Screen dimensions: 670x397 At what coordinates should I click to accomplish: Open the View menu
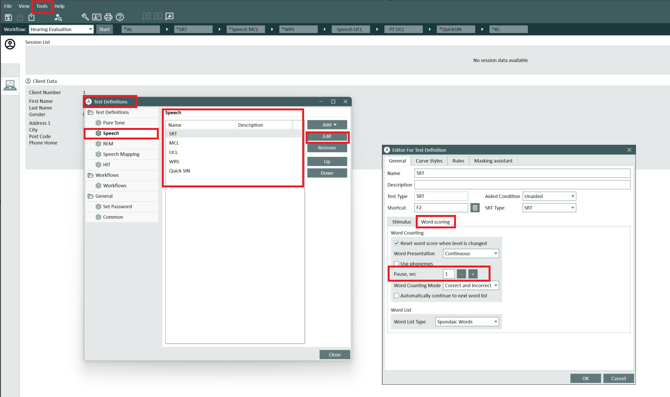coord(24,6)
